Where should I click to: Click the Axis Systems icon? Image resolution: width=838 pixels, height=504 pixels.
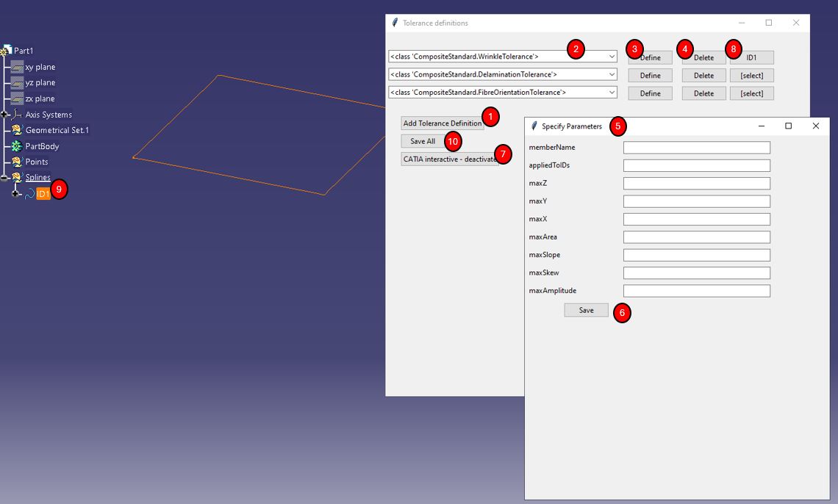tap(17, 115)
